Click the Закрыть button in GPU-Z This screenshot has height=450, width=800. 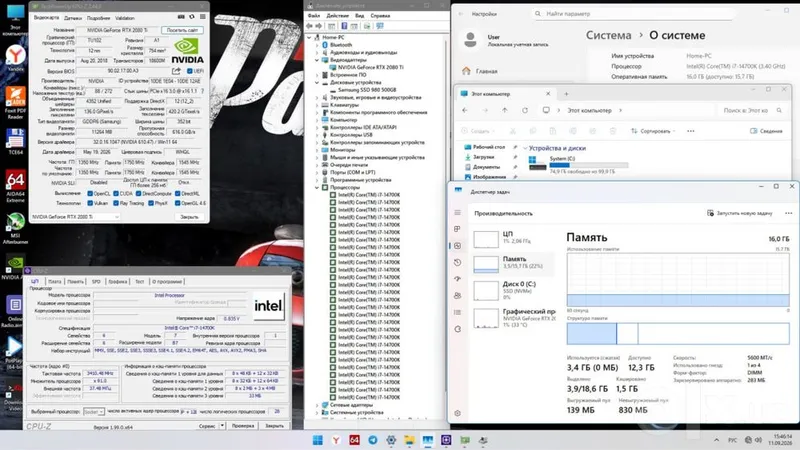[189, 217]
